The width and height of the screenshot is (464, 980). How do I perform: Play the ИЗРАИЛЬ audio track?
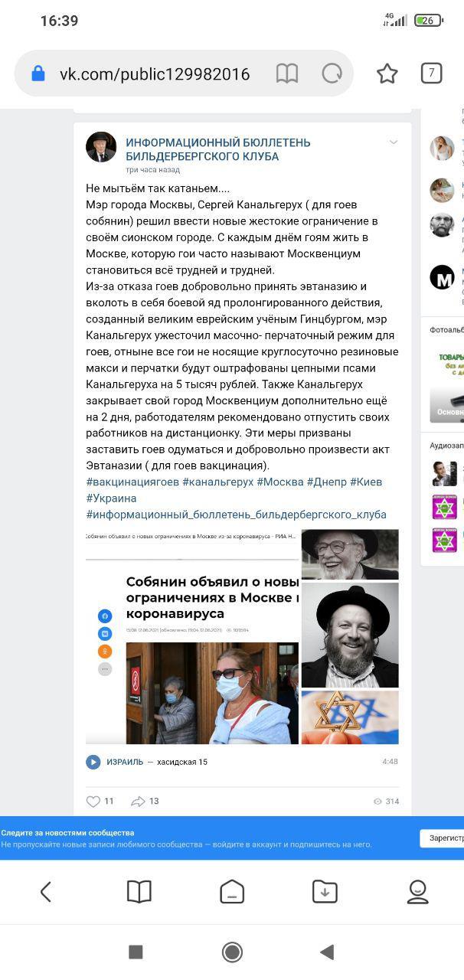(x=93, y=762)
